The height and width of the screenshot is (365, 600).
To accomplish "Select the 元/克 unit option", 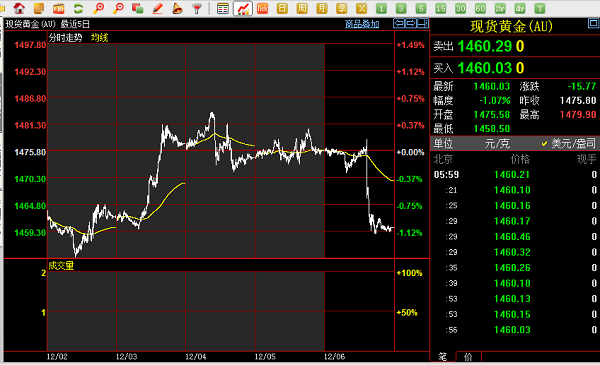I will coord(497,143).
